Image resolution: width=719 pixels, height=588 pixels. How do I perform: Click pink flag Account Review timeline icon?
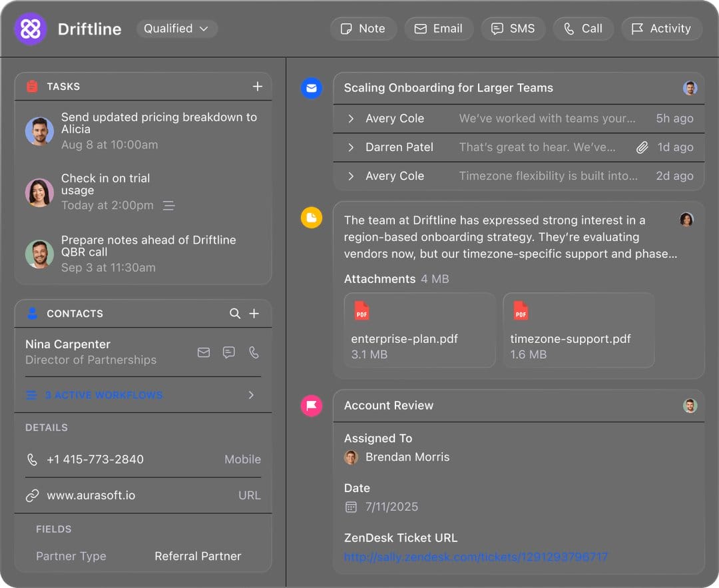pos(312,406)
